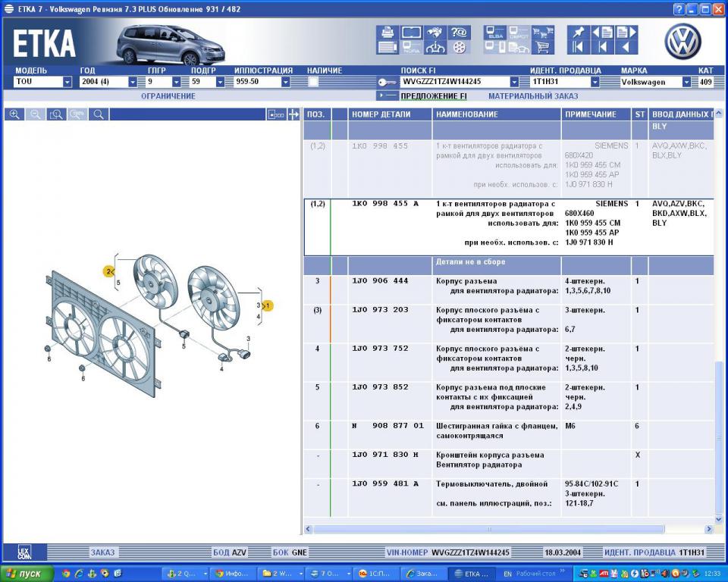The height and width of the screenshot is (582, 728).
Task: Click the printer icon in the toolbar
Action: tap(388, 32)
